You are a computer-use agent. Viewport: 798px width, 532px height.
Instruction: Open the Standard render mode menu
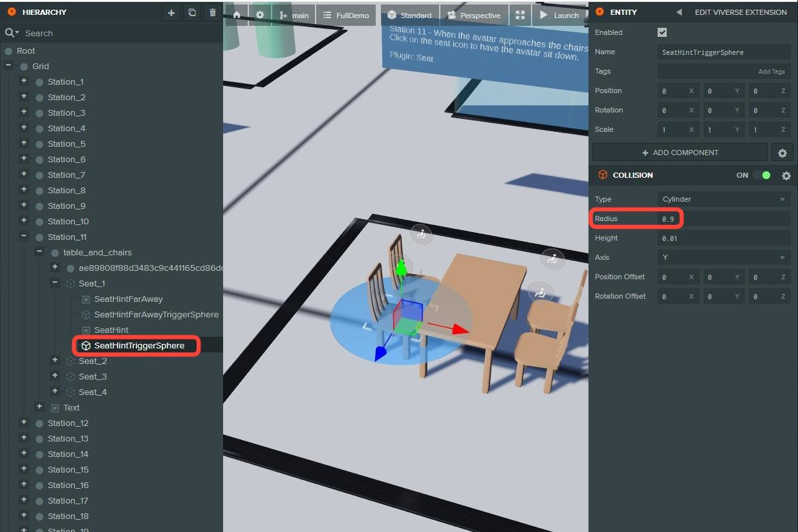click(410, 15)
